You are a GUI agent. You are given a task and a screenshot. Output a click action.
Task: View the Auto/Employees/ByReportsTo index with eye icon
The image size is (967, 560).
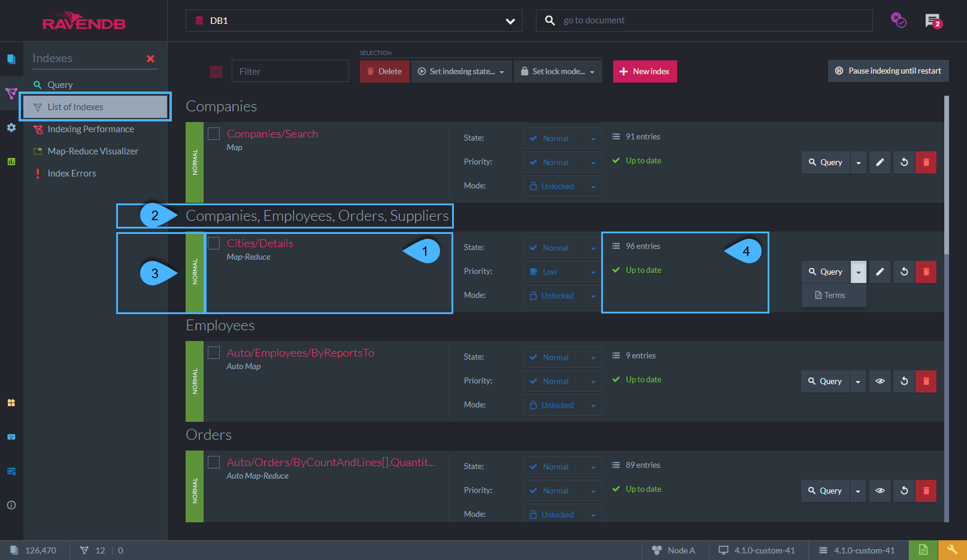pyautogui.click(x=880, y=381)
